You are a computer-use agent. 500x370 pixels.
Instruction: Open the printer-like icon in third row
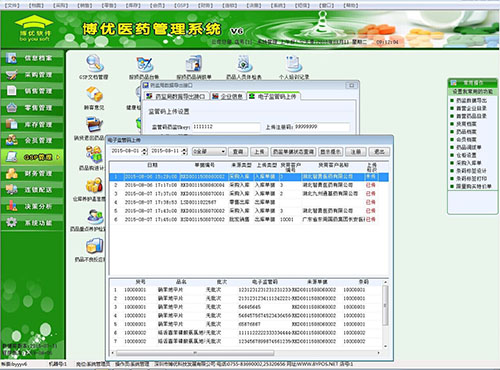click(x=94, y=125)
